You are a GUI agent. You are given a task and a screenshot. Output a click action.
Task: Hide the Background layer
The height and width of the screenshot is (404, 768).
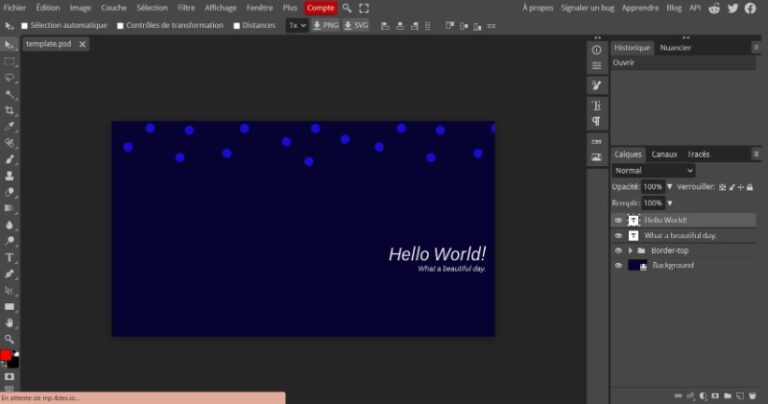click(618, 265)
